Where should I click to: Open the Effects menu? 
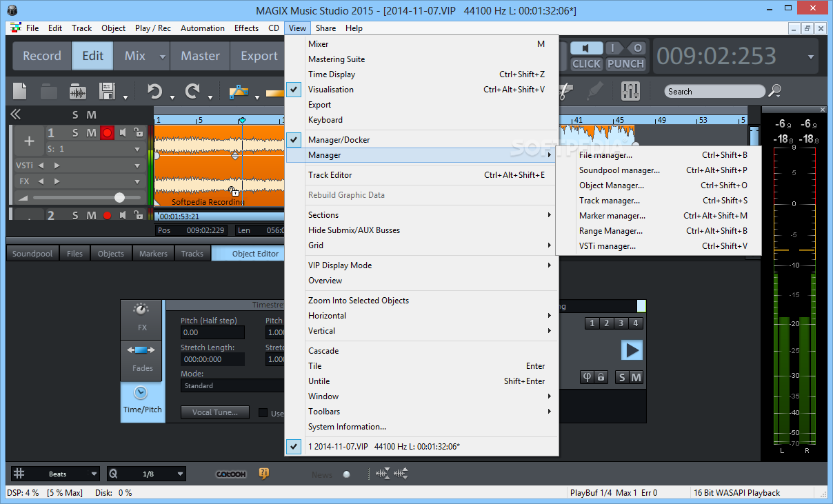pyautogui.click(x=246, y=28)
